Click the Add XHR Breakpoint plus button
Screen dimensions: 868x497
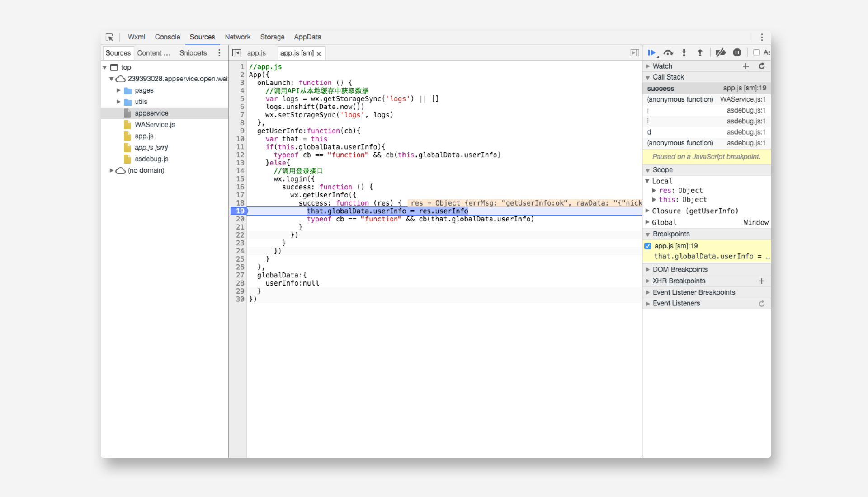point(762,281)
